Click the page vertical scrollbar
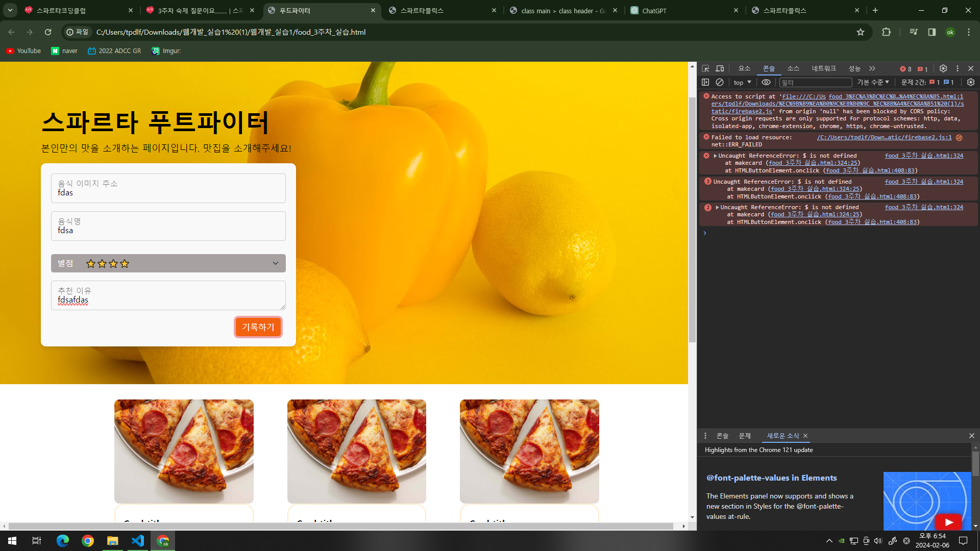 (692, 219)
